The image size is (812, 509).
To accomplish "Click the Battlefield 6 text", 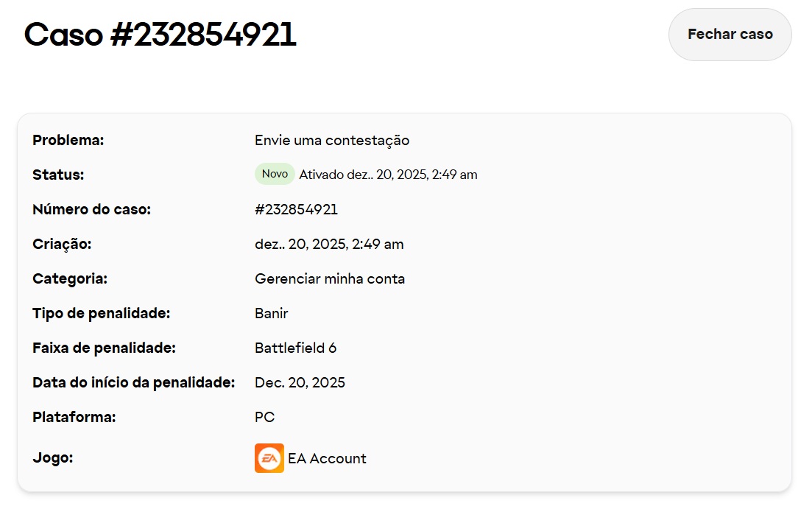I will click(295, 348).
